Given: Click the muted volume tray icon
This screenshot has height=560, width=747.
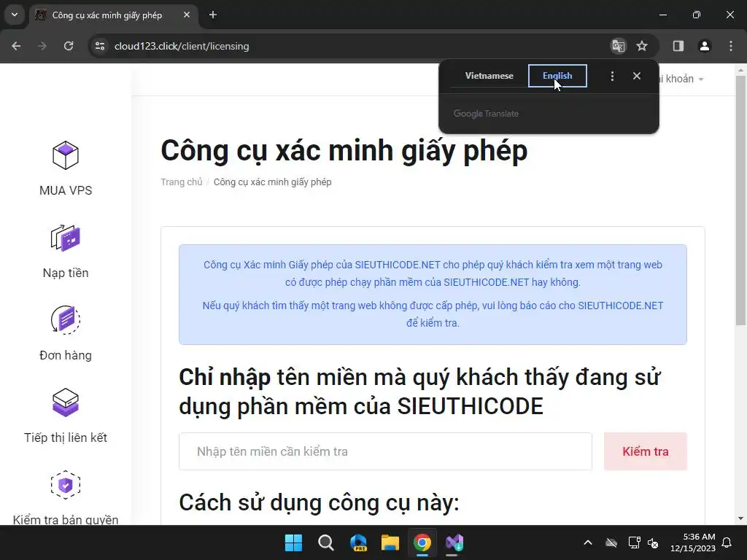Looking at the screenshot, I should pyautogui.click(x=653, y=542).
